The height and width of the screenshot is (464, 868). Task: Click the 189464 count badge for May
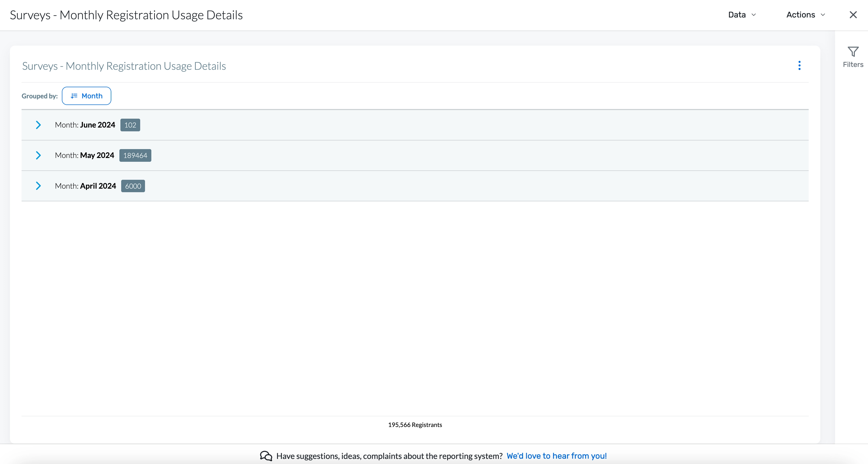[x=135, y=155]
